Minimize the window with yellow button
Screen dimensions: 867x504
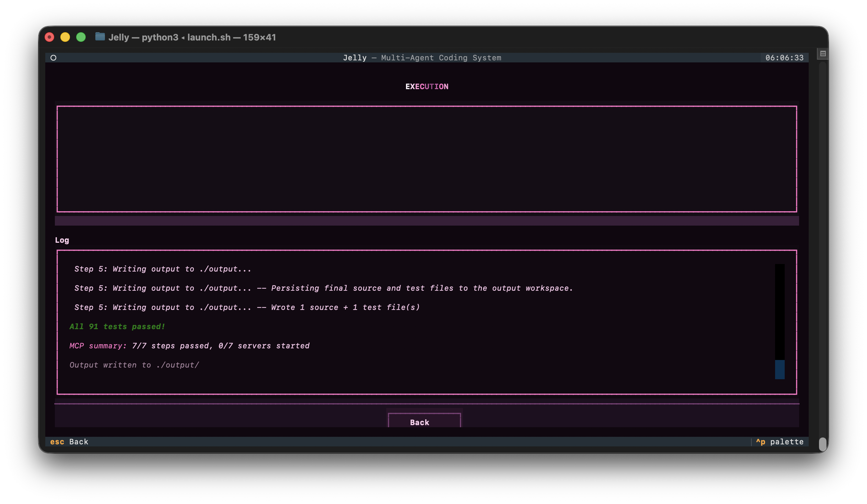[x=65, y=37]
